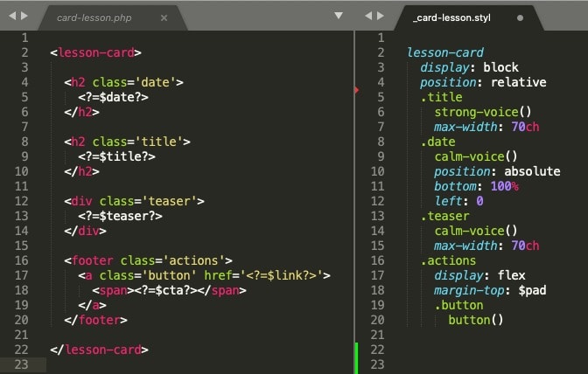Click the span <?=$cta?> line

click(169, 290)
